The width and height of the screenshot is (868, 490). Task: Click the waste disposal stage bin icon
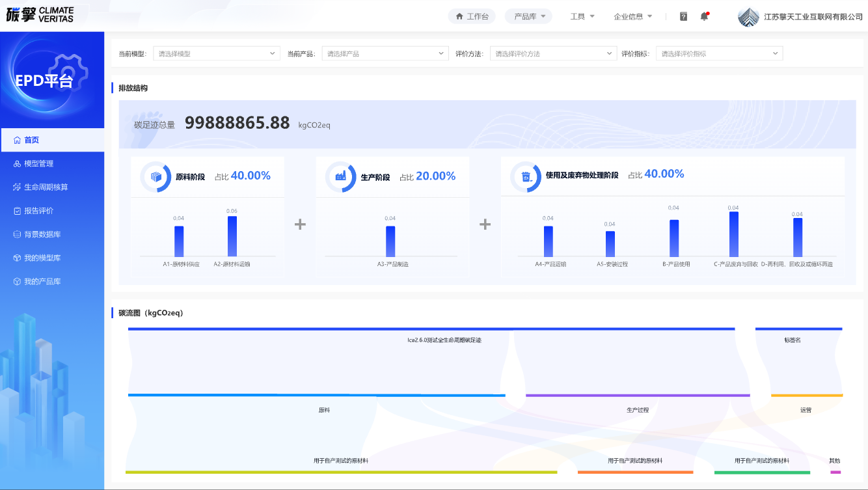[x=526, y=177]
